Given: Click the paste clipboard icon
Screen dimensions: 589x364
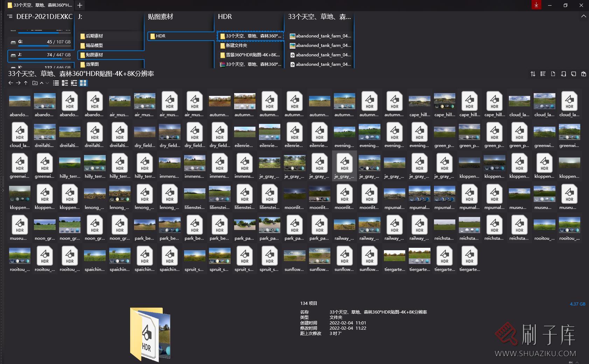Looking at the screenshot, I should click(583, 74).
